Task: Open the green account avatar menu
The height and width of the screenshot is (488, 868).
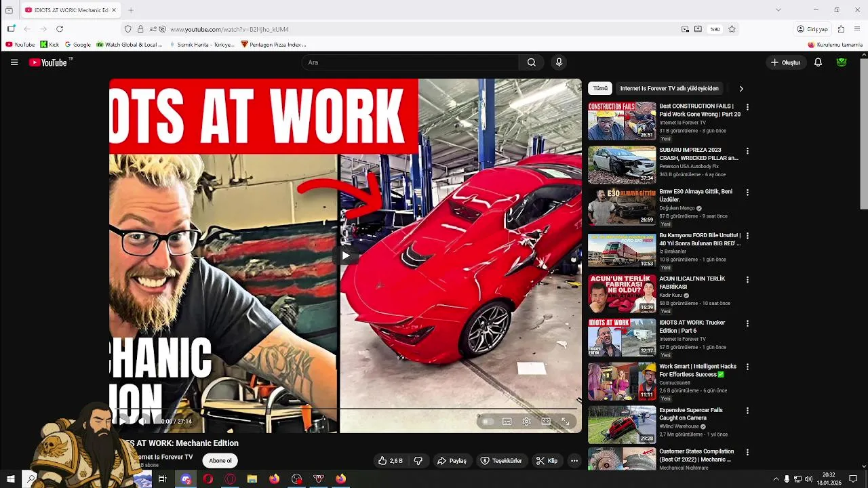Action: click(x=842, y=62)
